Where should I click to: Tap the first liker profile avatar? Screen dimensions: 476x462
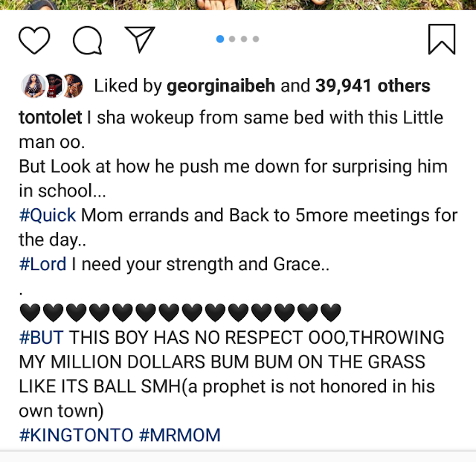(33, 86)
